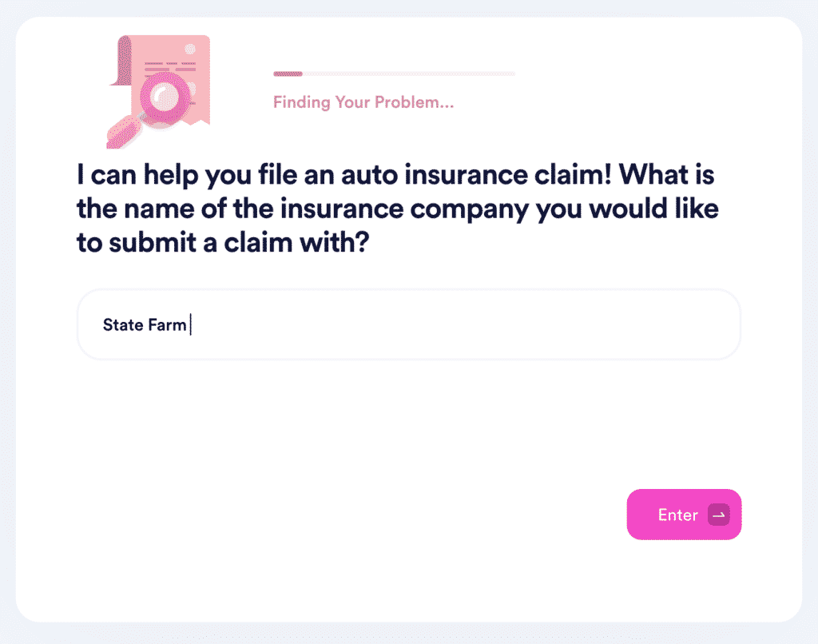The width and height of the screenshot is (818, 644).
Task: Click the auto insurance claim question heading
Action: pyautogui.click(x=398, y=209)
